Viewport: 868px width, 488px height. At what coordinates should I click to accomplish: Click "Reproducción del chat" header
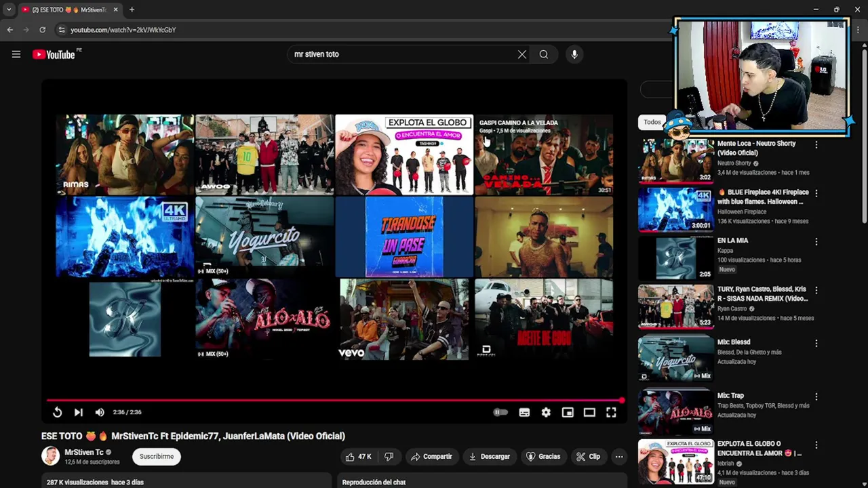point(374,483)
